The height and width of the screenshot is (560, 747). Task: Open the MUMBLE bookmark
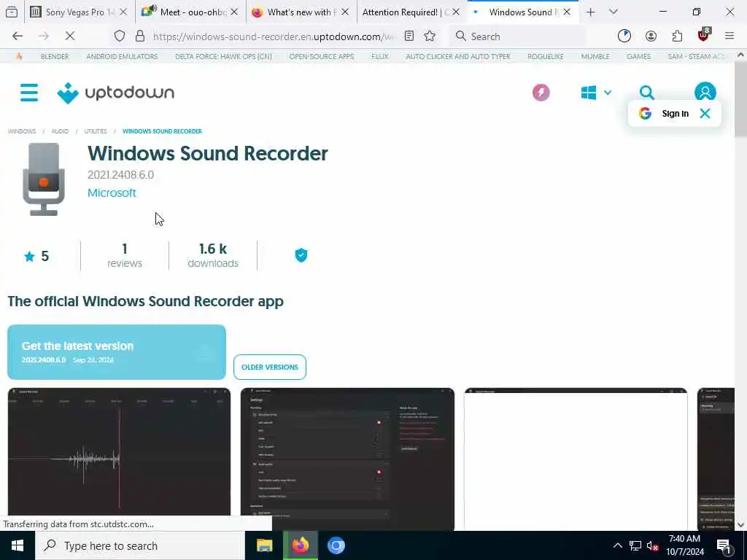[x=595, y=56]
